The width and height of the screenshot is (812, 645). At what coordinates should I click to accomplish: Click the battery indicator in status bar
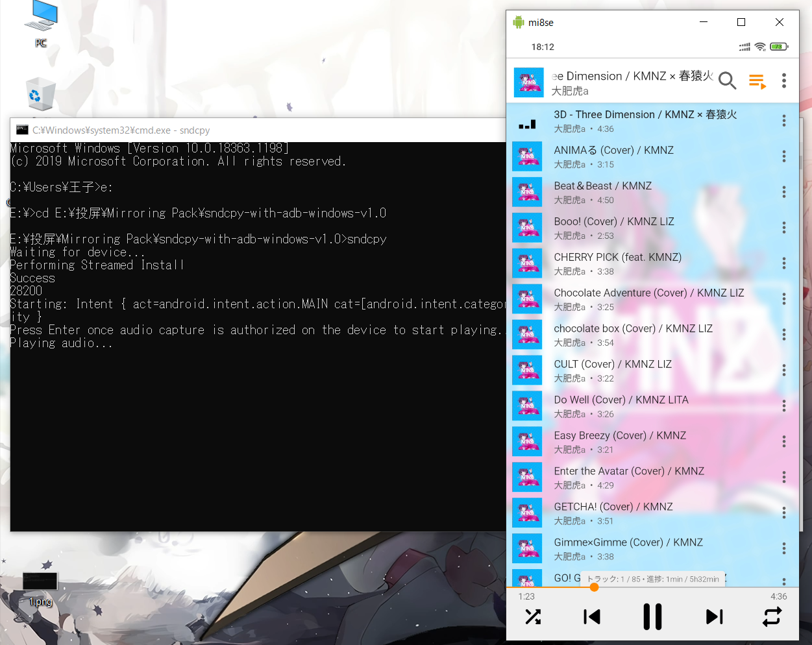pos(777,46)
